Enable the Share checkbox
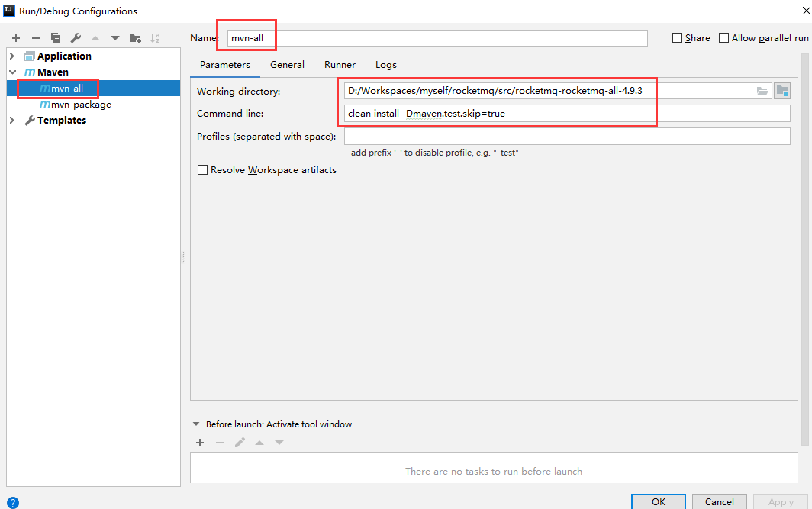Image resolution: width=812 pixels, height=509 pixels. (678, 38)
